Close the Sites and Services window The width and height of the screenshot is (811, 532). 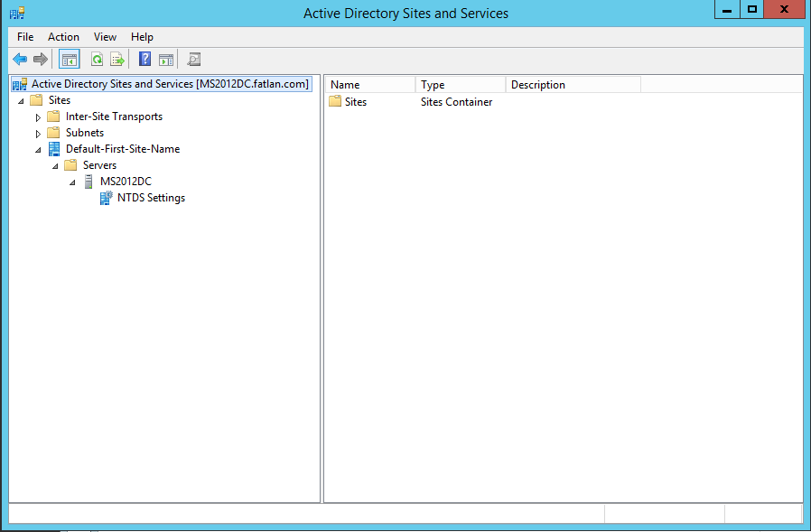pyautogui.click(x=784, y=10)
